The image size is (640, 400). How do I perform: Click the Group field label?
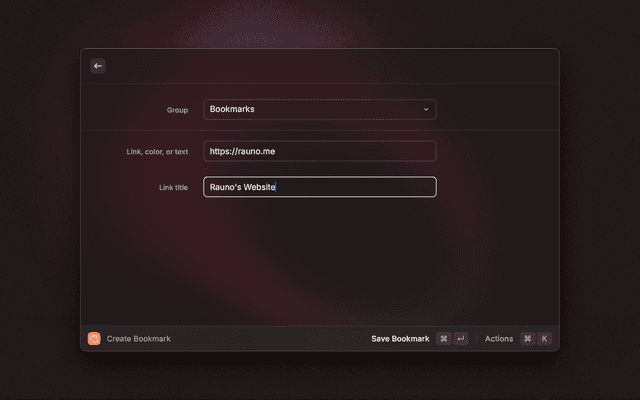pyautogui.click(x=177, y=110)
